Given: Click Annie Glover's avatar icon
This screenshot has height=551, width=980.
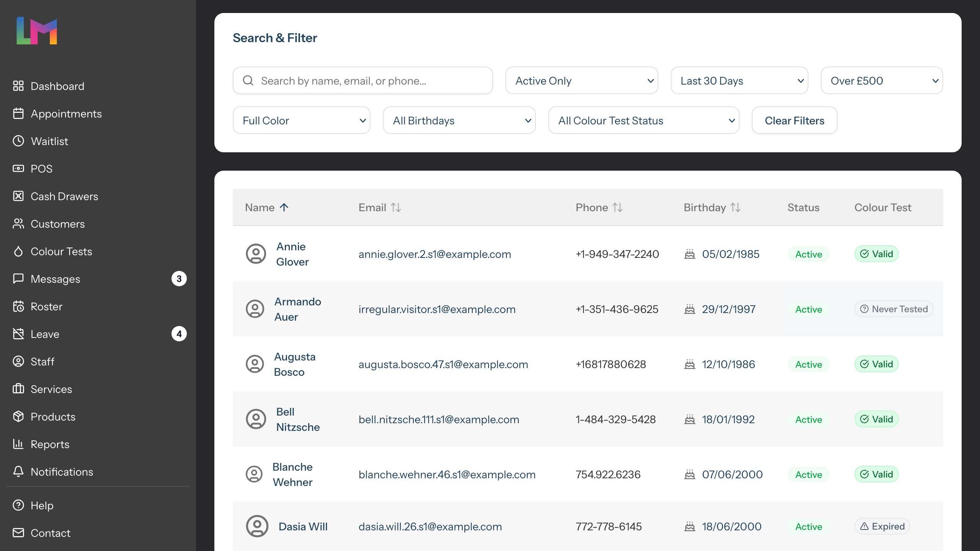Looking at the screenshot, I should [x=256, y=254].
